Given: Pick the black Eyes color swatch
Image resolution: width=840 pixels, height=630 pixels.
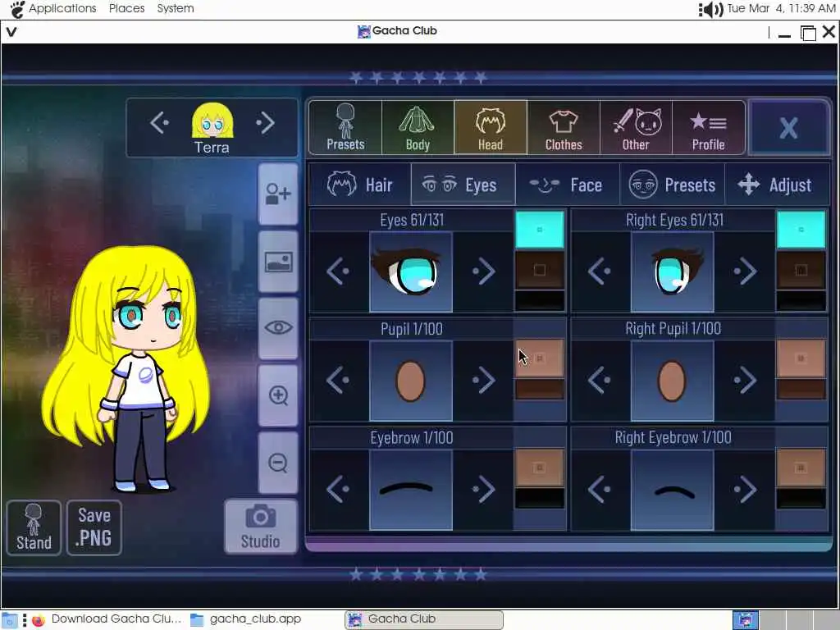Looking at the screenshot, I should pos(540,300).
